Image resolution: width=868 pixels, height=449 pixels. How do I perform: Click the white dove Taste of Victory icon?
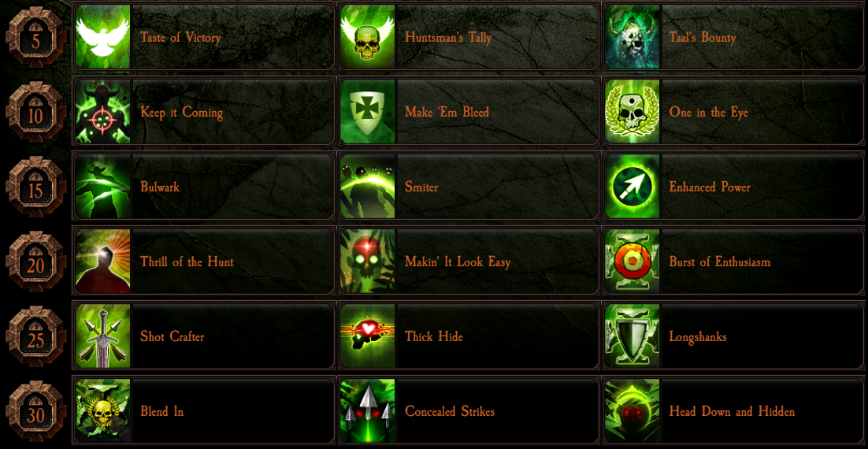coord(102,37)
